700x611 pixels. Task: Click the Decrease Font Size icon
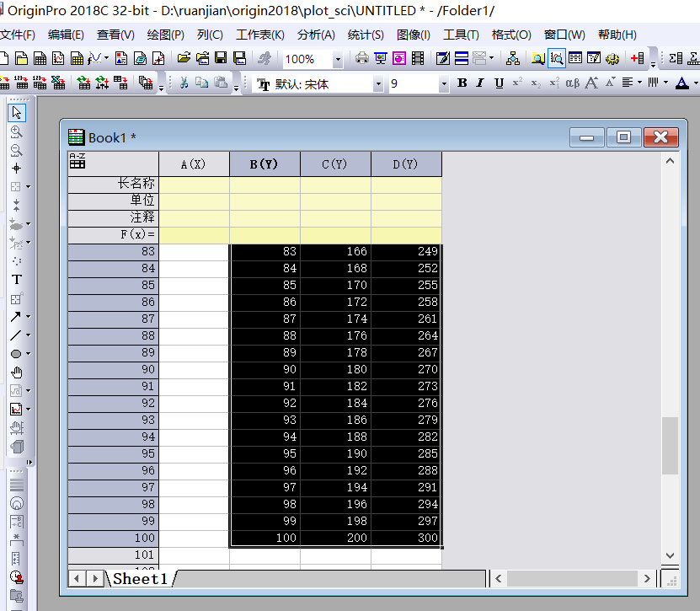click(x=610, y=83)
